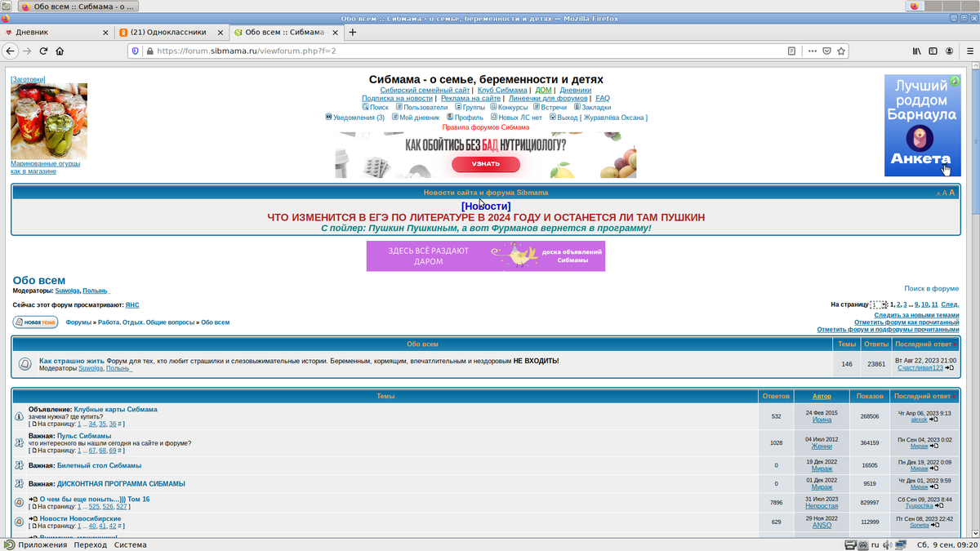Open topic Билетный стол Сибмамы
The width and height of the screenshot is (980, 551).
[99, 465]
